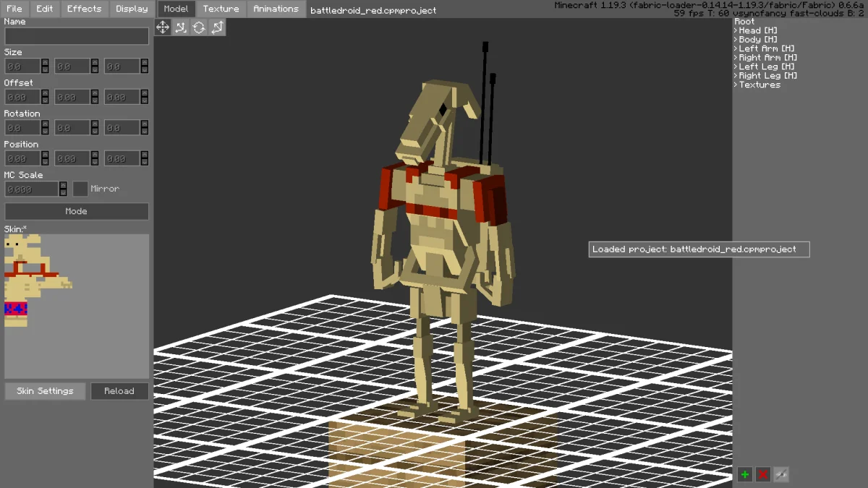Image resolution: width=868 pixels, height=488 pixels.
Task: Click the red X delete element icon
Action: [x=762, y=474]
